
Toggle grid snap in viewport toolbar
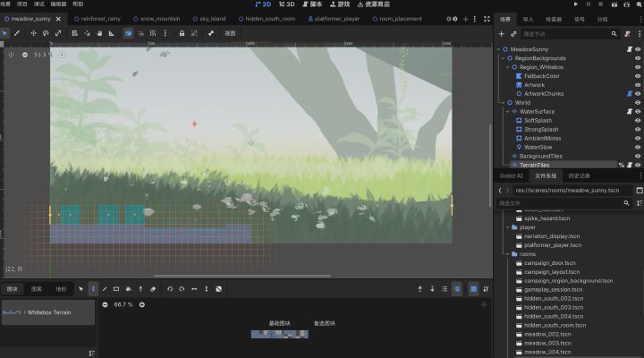[x=153, y=33]
